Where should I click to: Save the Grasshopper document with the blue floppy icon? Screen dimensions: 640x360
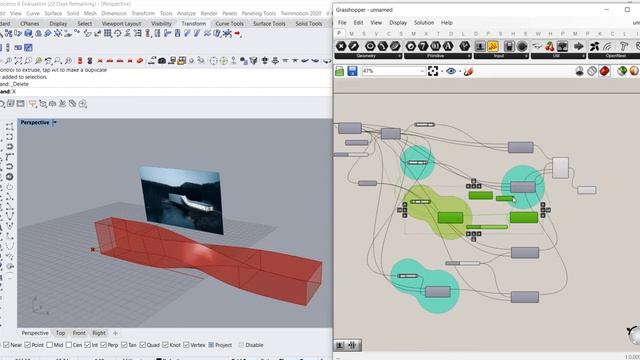point(352,71)
